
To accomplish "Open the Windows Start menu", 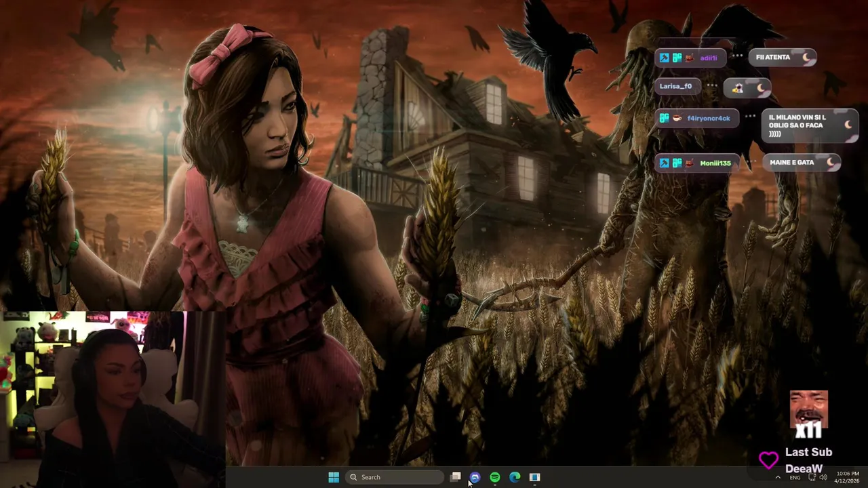I will (x=334, y=477).
